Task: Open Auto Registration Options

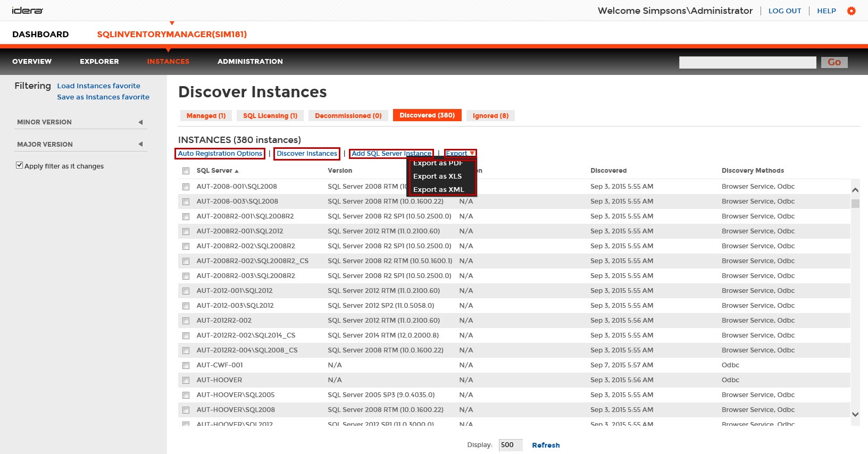Action: pos(220,154)
